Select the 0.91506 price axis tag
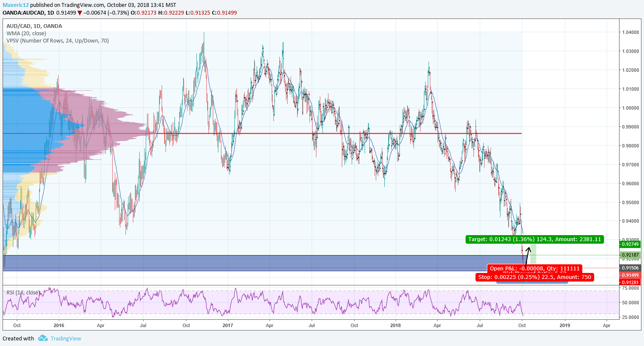This screenshot has width=644, height=346. 630,268
